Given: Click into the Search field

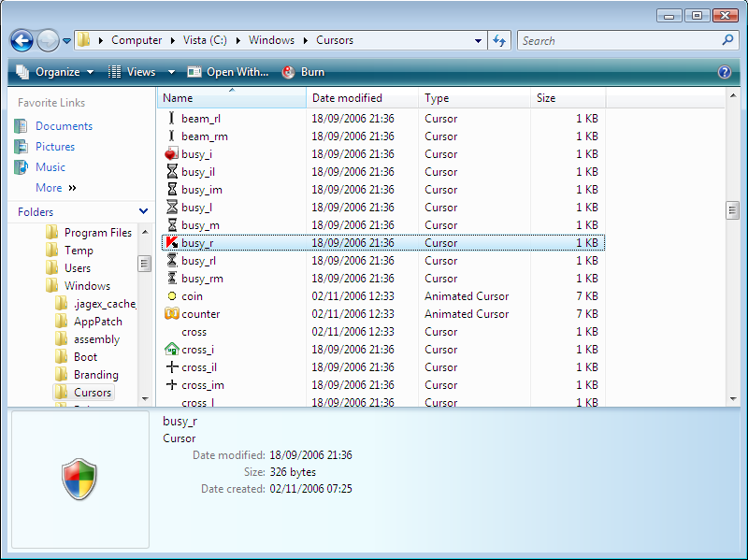Looking at the screenshot, I should [x=626, y=40].
